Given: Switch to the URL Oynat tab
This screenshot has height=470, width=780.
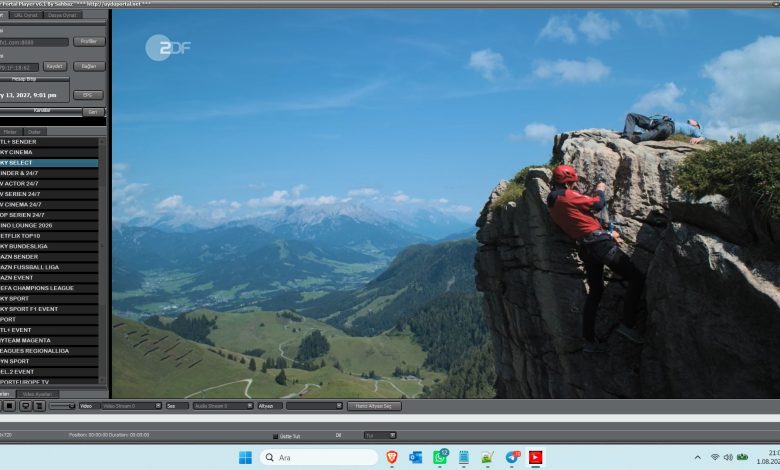Looking at the screenshot, I should 26,15.
